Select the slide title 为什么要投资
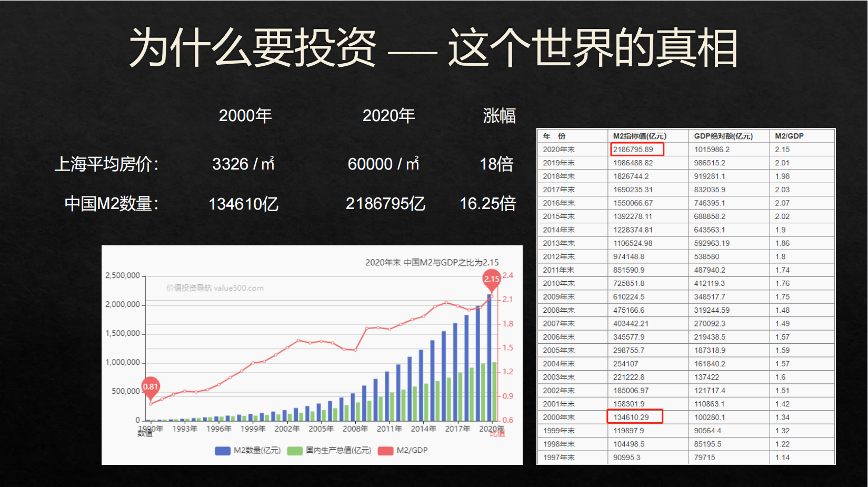The image size is (868, 487). point(253,47)
